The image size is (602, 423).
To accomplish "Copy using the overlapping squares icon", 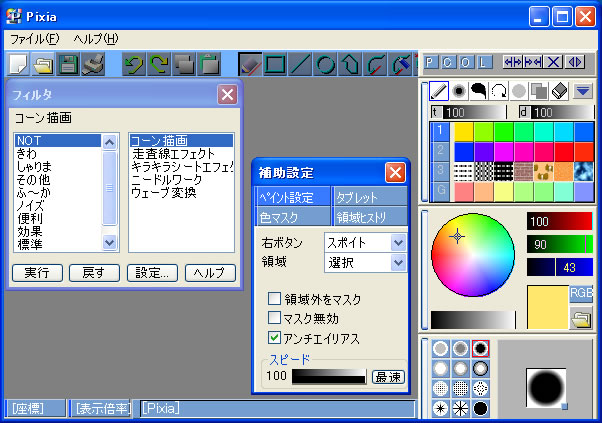I will 184,64.
